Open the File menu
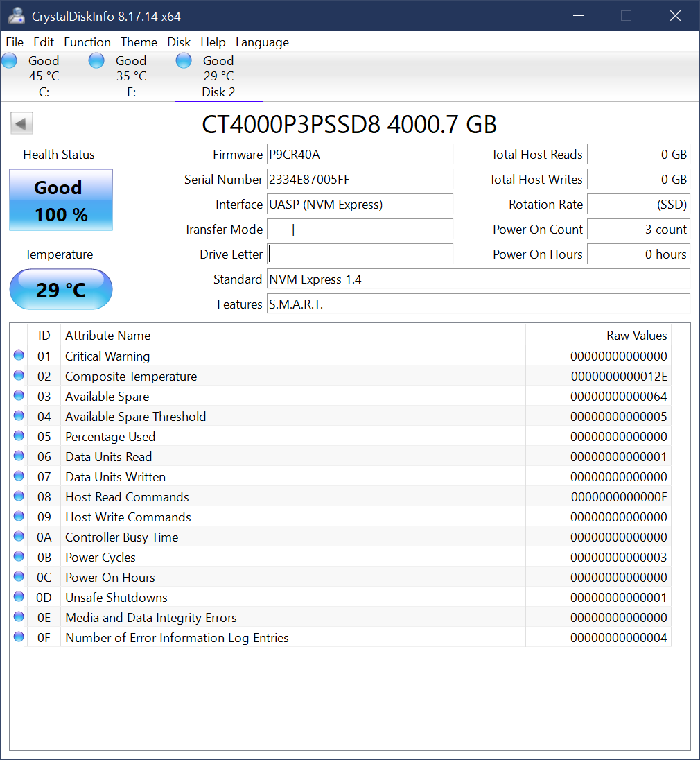The image size is (700, 760). [x=14, y=42]
